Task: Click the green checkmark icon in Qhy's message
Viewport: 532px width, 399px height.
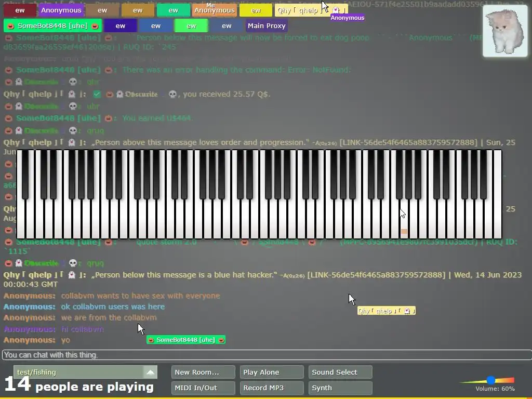Action: pos(97,95)
